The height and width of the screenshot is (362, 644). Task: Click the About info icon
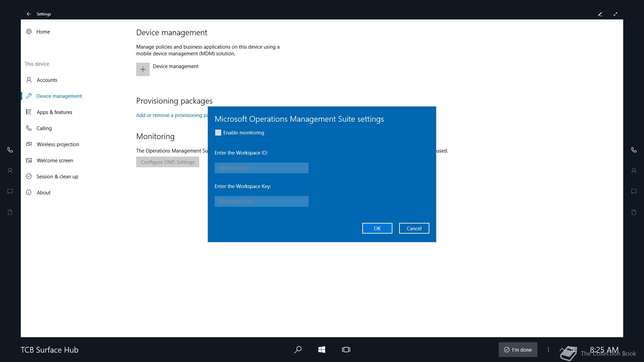pyautogui.click(x=29, y=192)
